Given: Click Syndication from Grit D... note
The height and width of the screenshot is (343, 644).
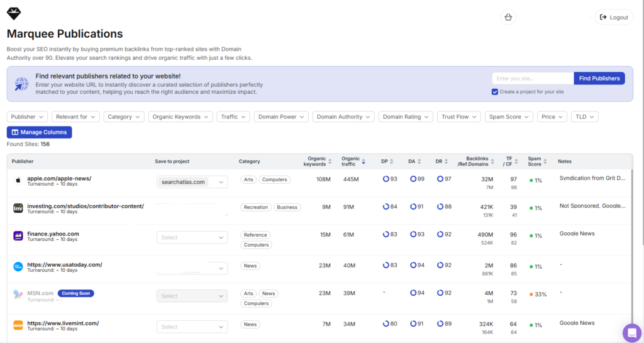Looking at the screenshot, I should 592,178.
